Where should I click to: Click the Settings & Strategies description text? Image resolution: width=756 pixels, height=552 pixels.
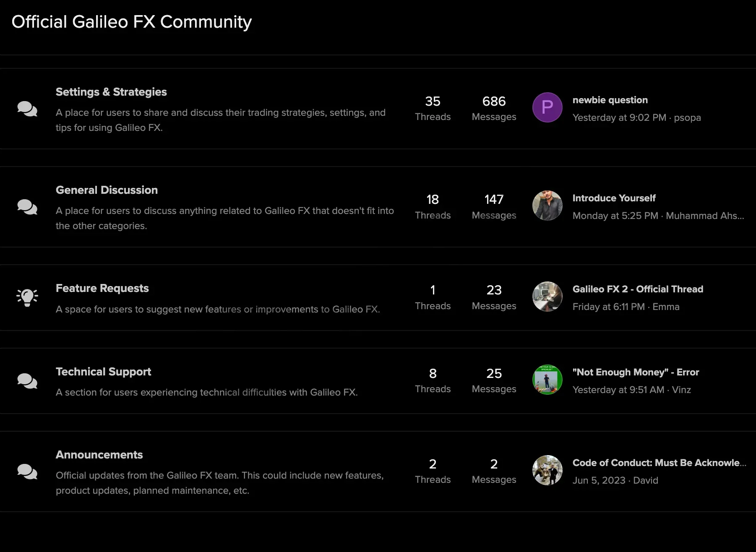click(221, 120)
